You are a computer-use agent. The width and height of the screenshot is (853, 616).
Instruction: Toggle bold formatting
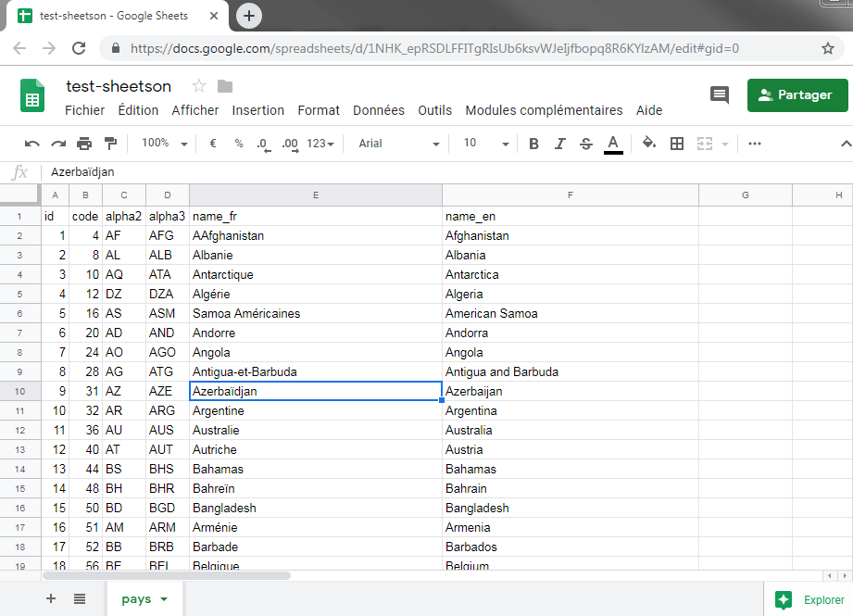coord(533,144)
